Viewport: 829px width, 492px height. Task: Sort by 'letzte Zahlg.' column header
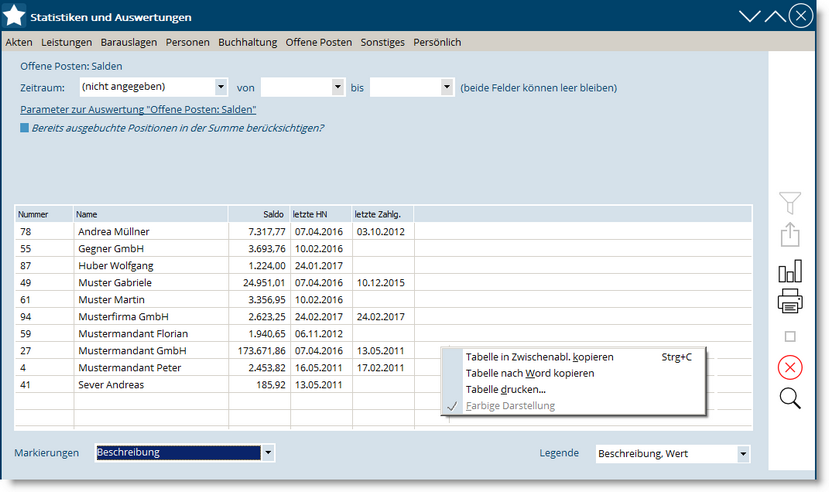pos(383,214)
